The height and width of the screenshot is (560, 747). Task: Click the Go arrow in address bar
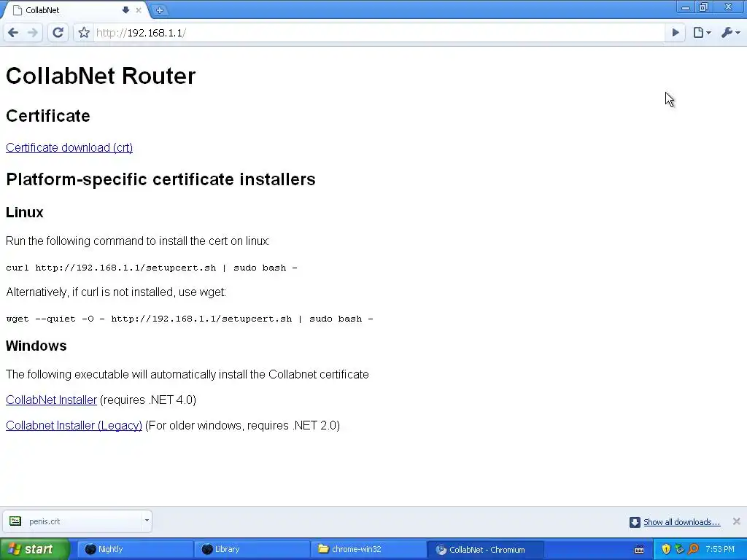click(x=675, y=32)
